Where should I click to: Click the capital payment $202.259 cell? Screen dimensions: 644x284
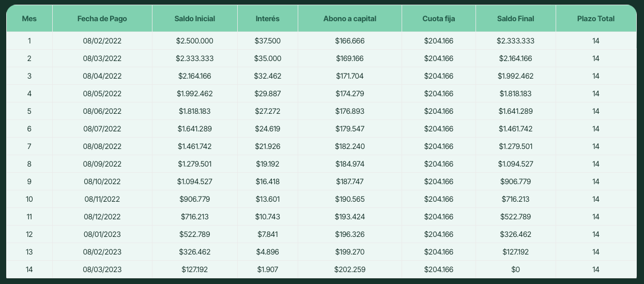coord(350,270)
